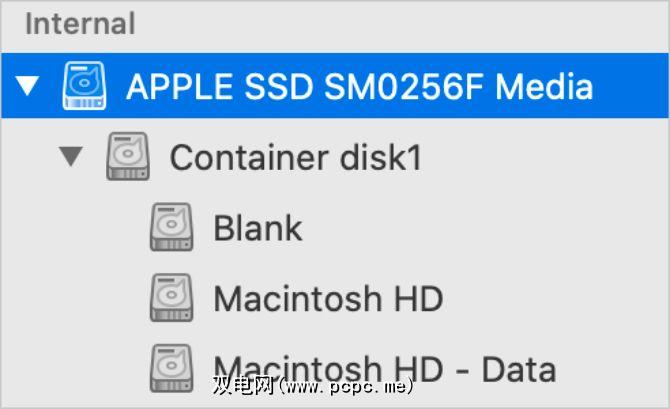Screen dimensions: 670x409
Task: Select the Macintosh HD volume name
Action: coord(328,298)
